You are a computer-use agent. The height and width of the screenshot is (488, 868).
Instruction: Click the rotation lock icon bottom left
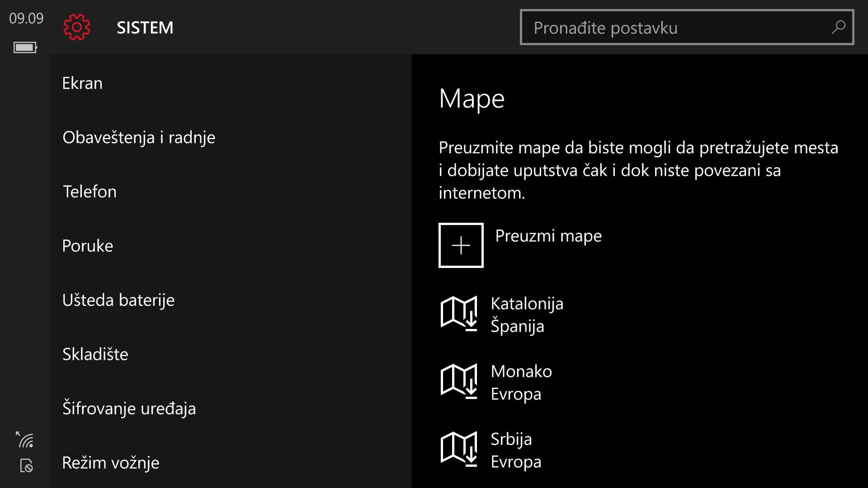(25, 466)
